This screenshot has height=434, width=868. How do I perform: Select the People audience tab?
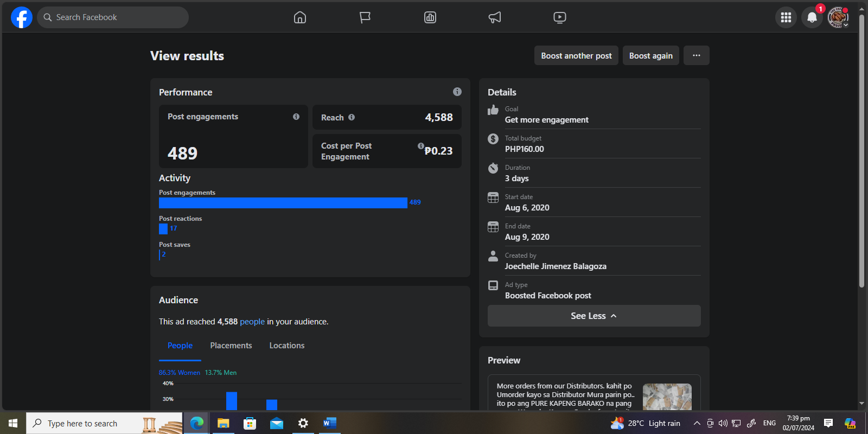coord(180,346)
